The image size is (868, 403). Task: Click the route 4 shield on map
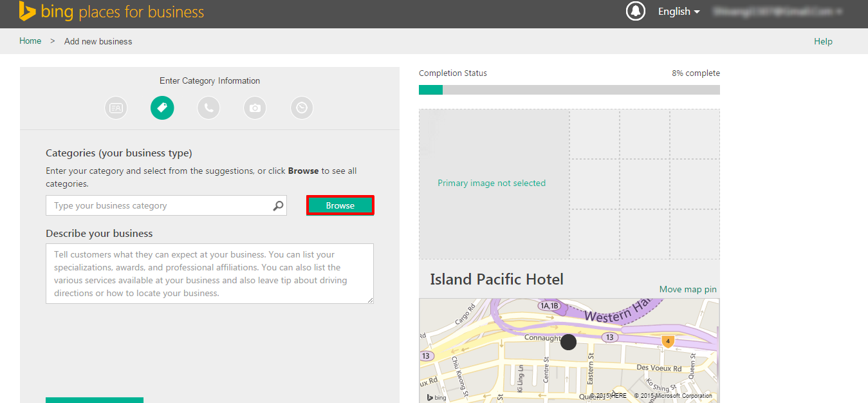pyautogui.click(x=668, y=341)
